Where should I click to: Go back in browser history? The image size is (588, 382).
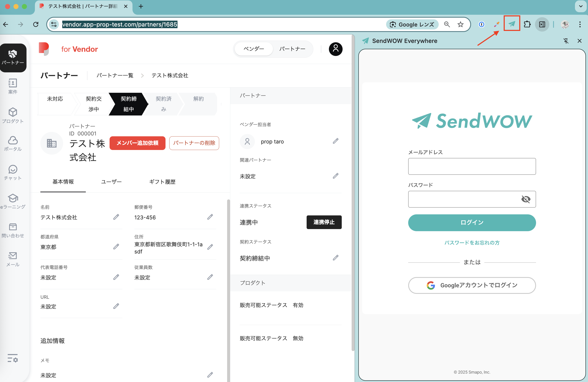coord(6,24)
